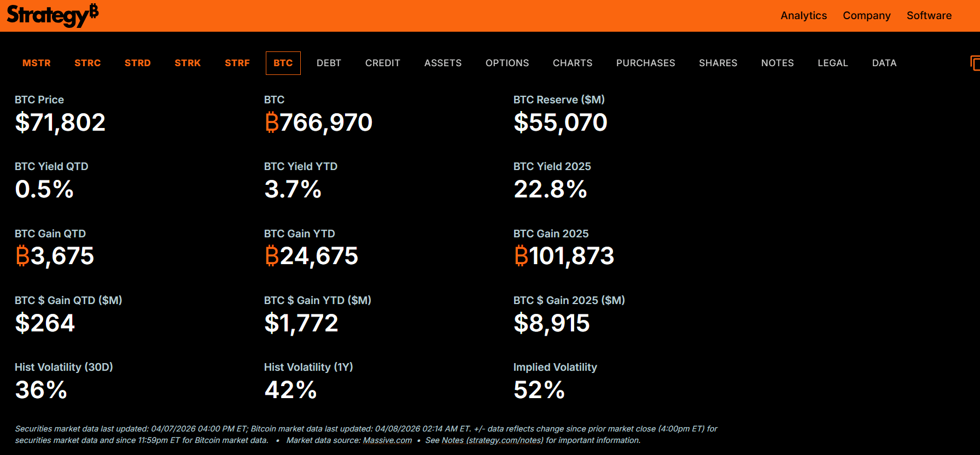Viewport: 980px width, 455px height.
Task: Click the copy icon beside the DATA tab
Action: click(x=975, y=63)
